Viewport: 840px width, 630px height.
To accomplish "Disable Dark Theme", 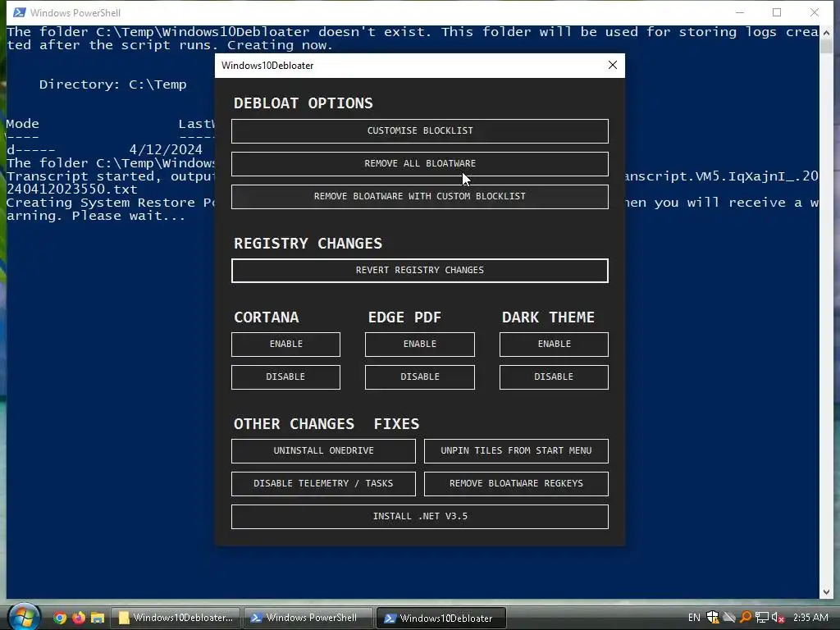I will [554, 377].
